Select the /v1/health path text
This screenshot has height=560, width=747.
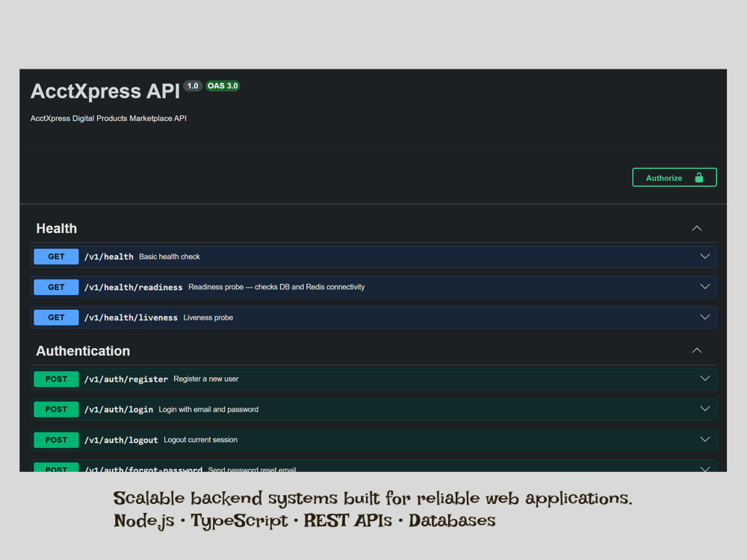(x=108, y=257)
